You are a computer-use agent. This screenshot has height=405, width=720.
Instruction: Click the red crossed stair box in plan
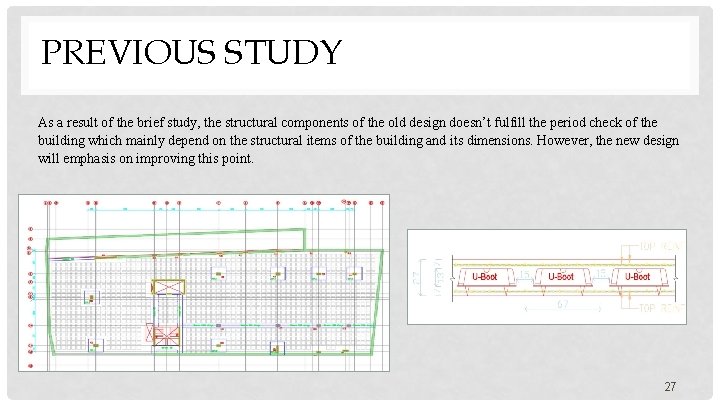coord(165,335)
